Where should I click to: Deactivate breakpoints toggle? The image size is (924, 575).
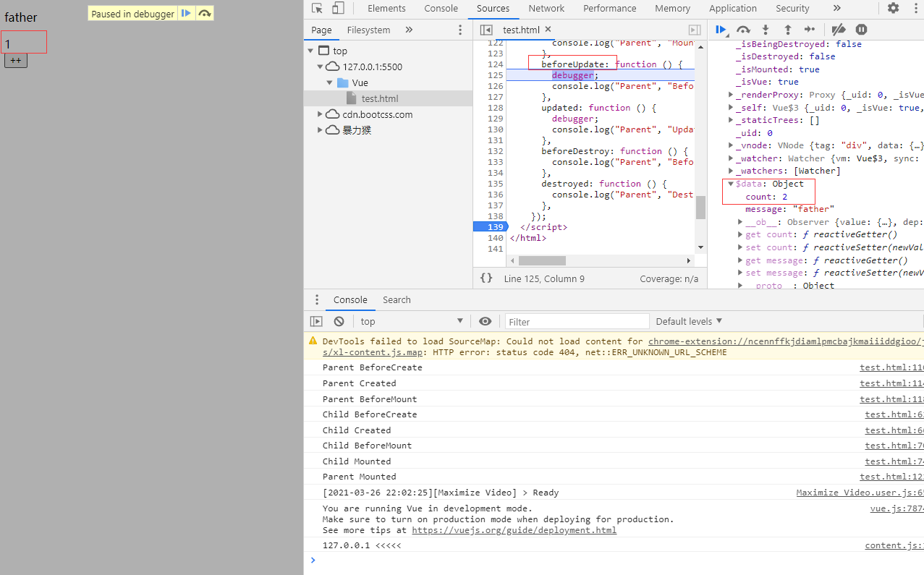pos(839,30)
